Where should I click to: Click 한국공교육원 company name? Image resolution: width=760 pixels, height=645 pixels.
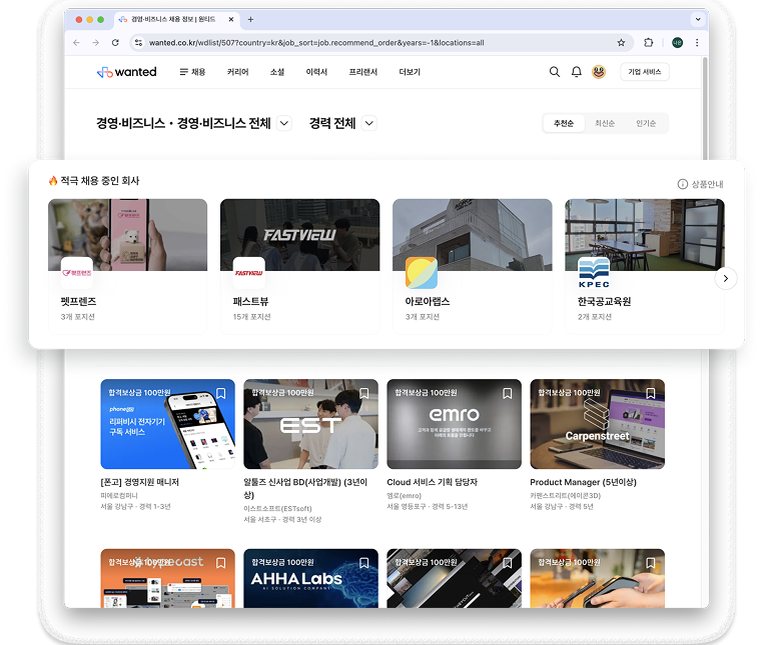(604, 301)
